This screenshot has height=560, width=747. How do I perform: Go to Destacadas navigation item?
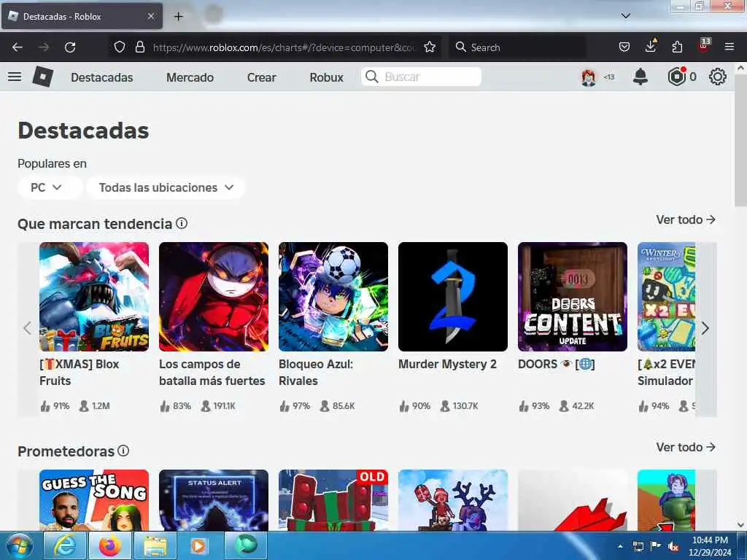point(102,77)
